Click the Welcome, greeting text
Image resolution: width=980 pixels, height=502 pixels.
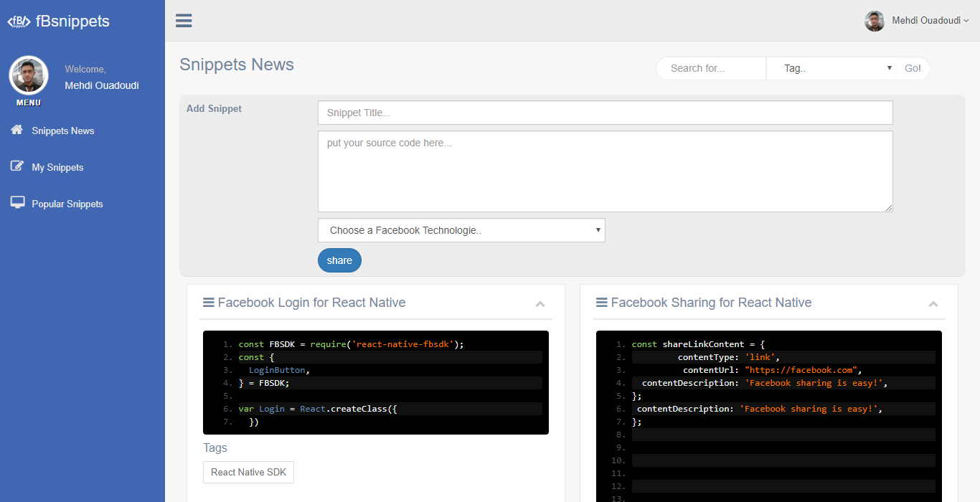tap(85, 70)
